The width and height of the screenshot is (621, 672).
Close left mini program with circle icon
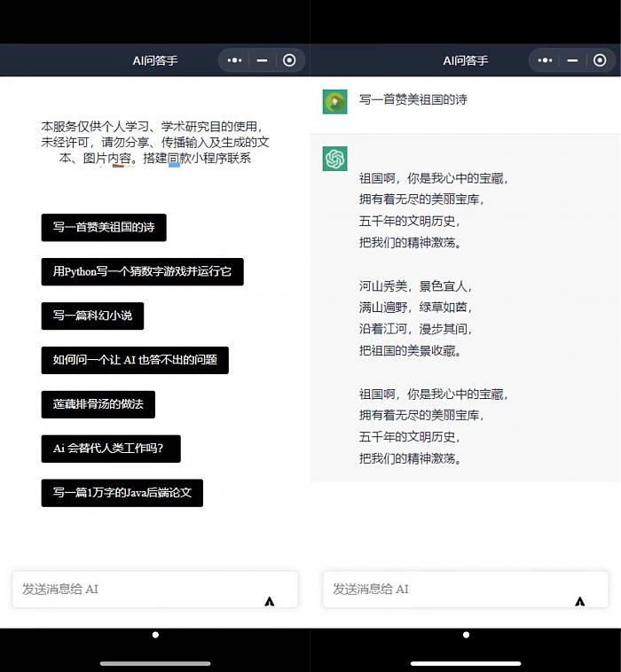coord(289,60)
